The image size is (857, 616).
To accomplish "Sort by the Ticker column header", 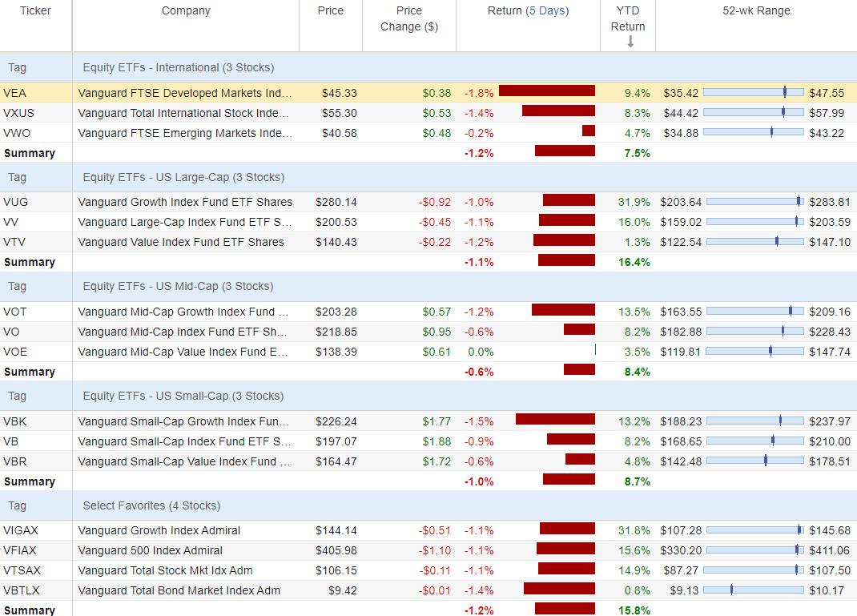I will 35,10.
